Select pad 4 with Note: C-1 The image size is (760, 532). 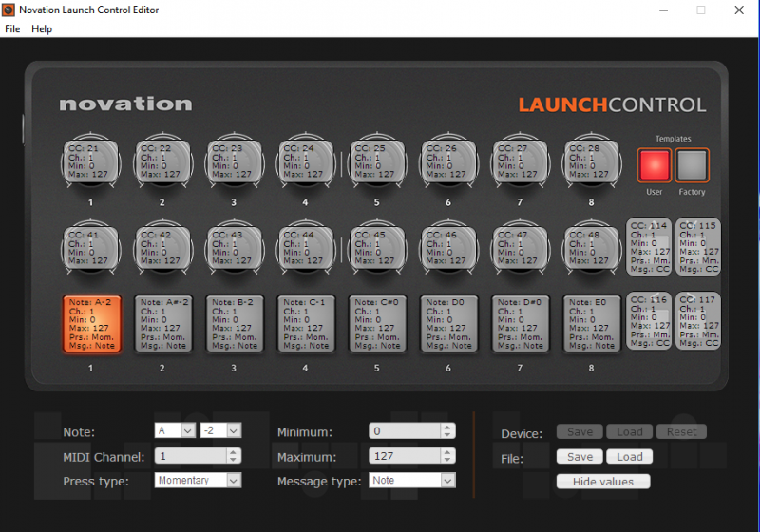point(306,324)
